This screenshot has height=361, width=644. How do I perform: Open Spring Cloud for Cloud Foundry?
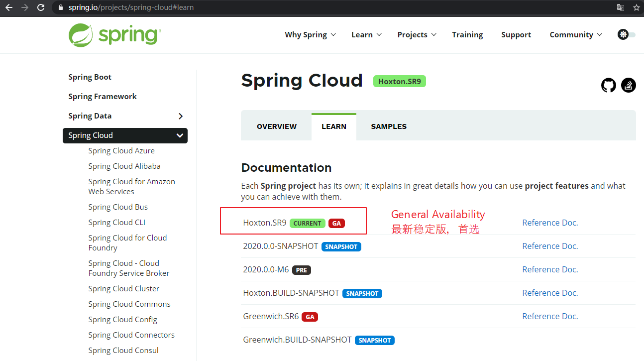[x=127, y=243]
